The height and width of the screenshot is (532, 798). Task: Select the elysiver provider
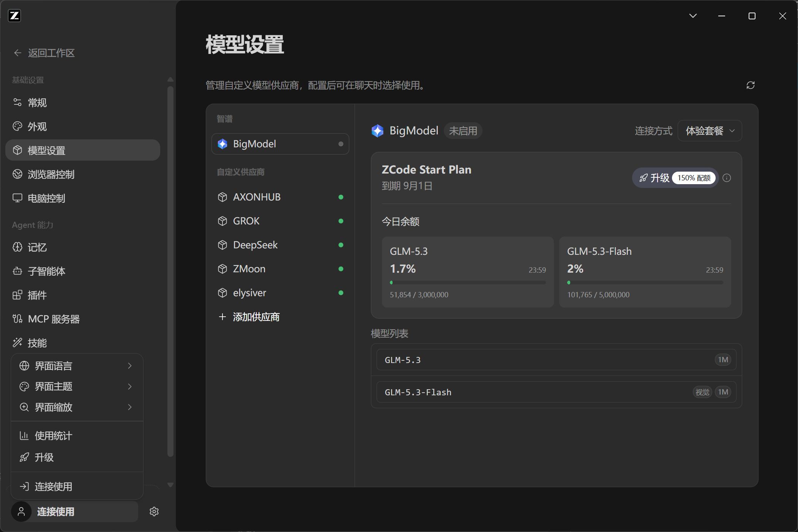tap(280, 293)
